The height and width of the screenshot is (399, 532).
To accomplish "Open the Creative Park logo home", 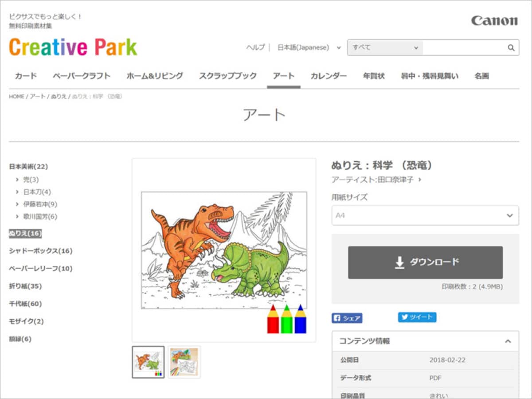I will [73, 47].
